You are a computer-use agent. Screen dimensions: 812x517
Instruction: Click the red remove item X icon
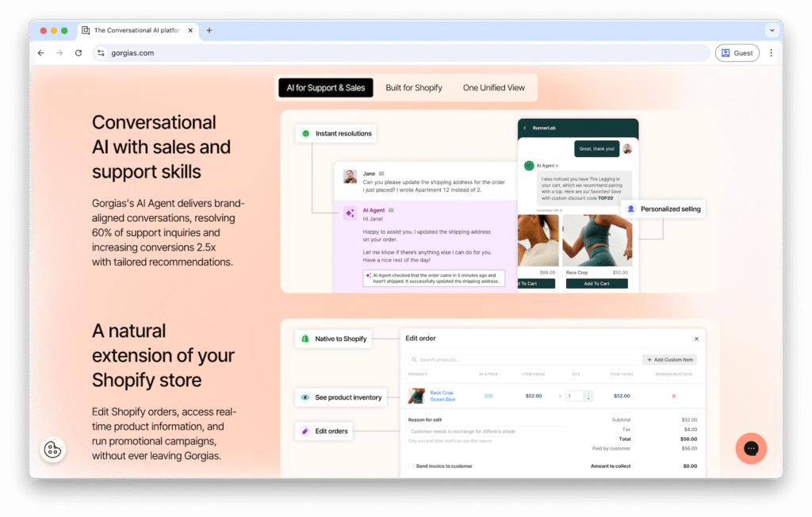point(674,396)
